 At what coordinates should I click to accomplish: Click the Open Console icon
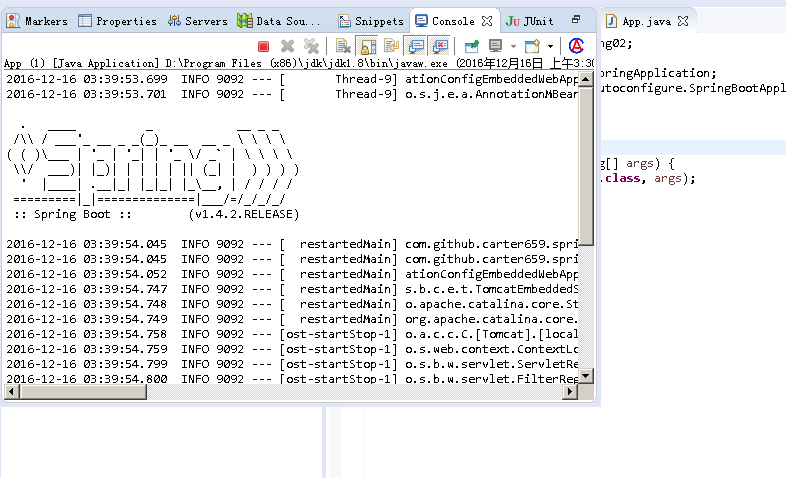click(533, 46)
